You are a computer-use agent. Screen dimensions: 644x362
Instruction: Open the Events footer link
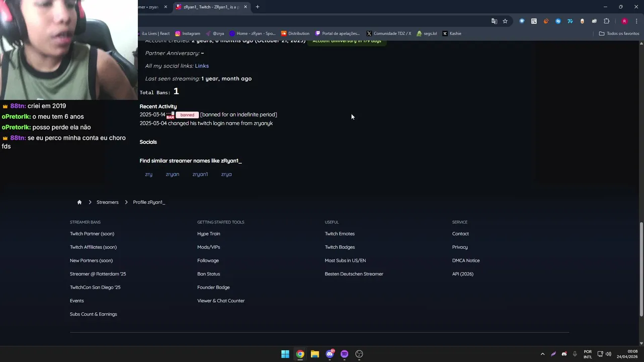[77, 301]
